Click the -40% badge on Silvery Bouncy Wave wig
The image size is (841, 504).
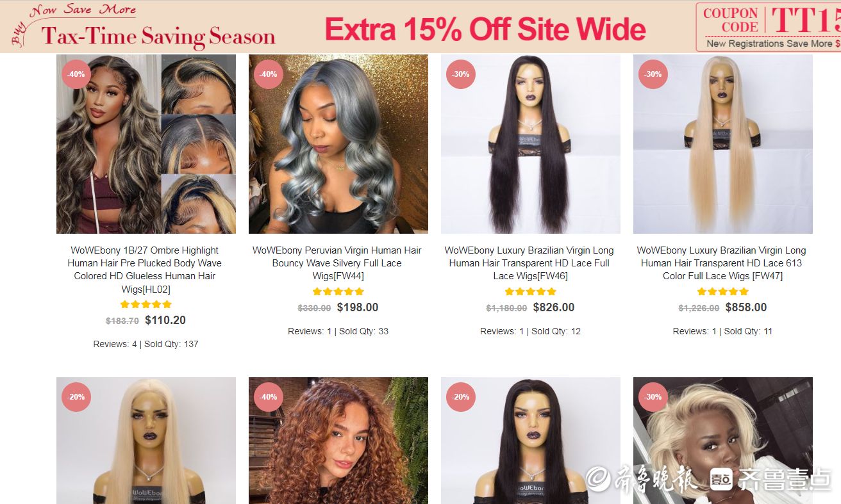tap(269, 74)
